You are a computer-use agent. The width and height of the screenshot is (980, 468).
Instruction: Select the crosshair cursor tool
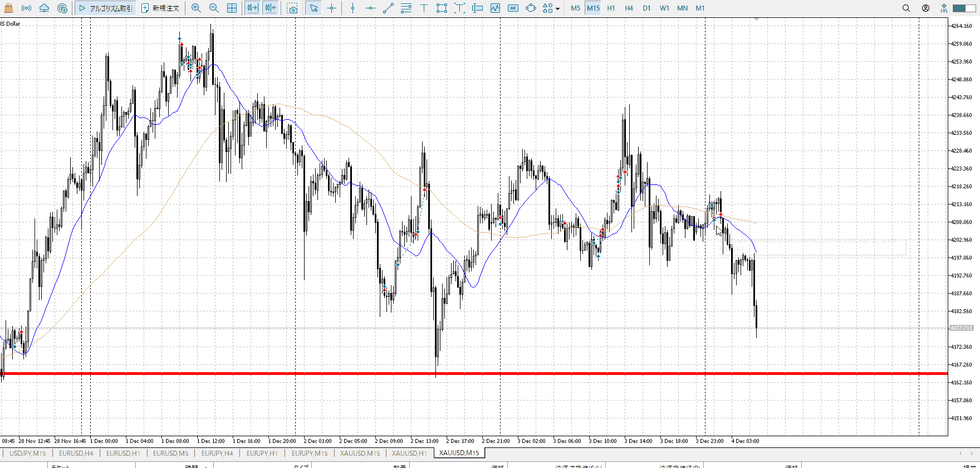pyautogui.click(x=332, y=8)
